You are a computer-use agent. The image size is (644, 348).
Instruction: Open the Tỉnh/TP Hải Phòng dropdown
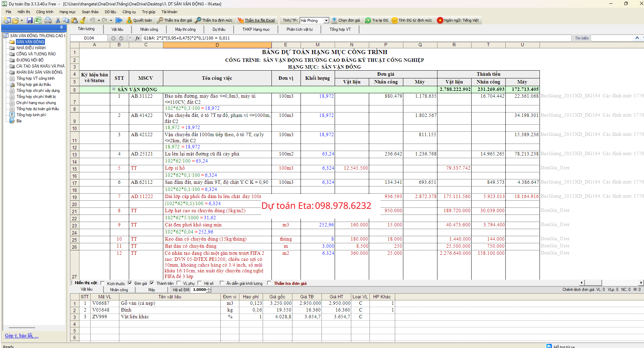pyautogui.click(x=326, y=21)
